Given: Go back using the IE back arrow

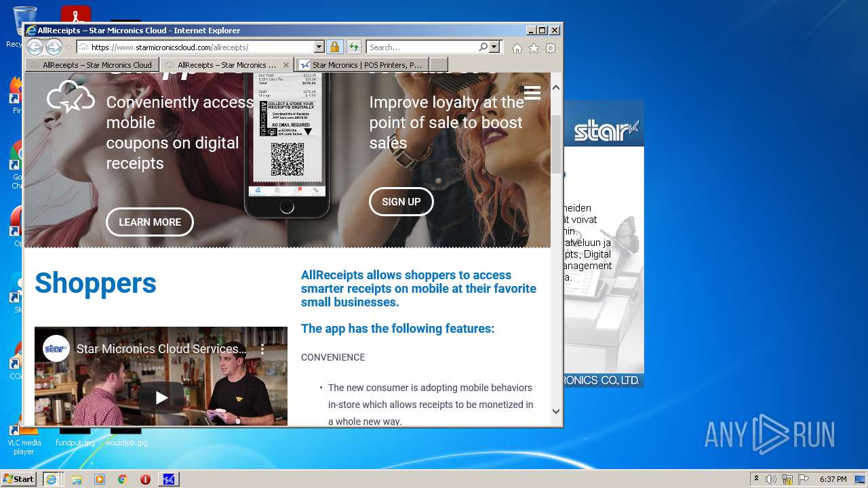Looking at the screenshot, I should (x=35, y=47).
